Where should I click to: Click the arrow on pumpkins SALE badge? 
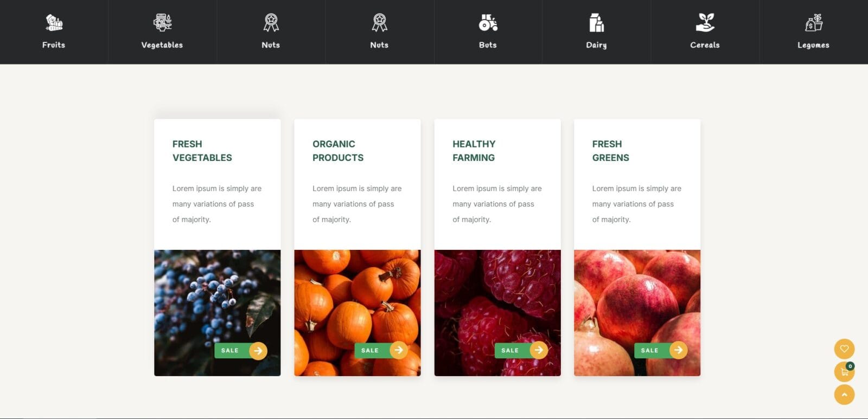399,350
